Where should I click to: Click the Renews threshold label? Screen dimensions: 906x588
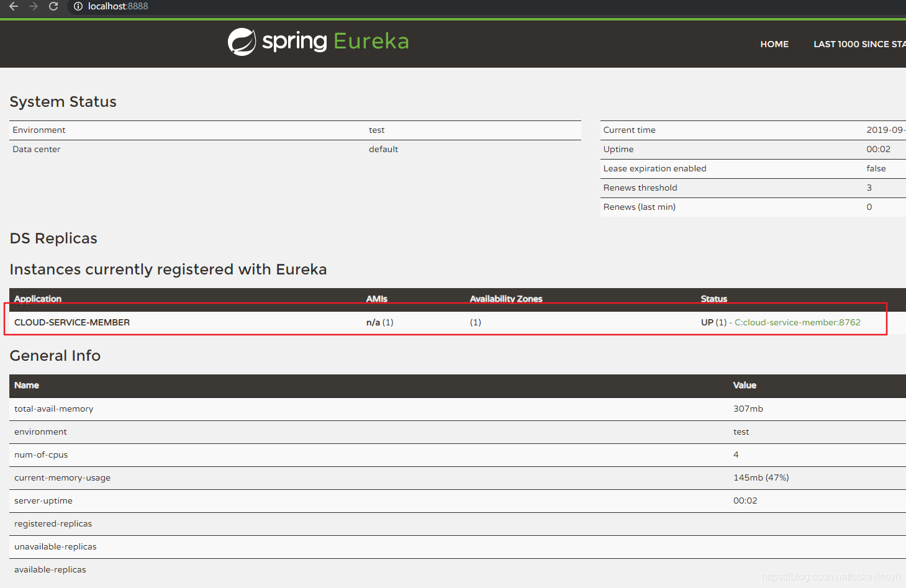click(x=640, y=188)
